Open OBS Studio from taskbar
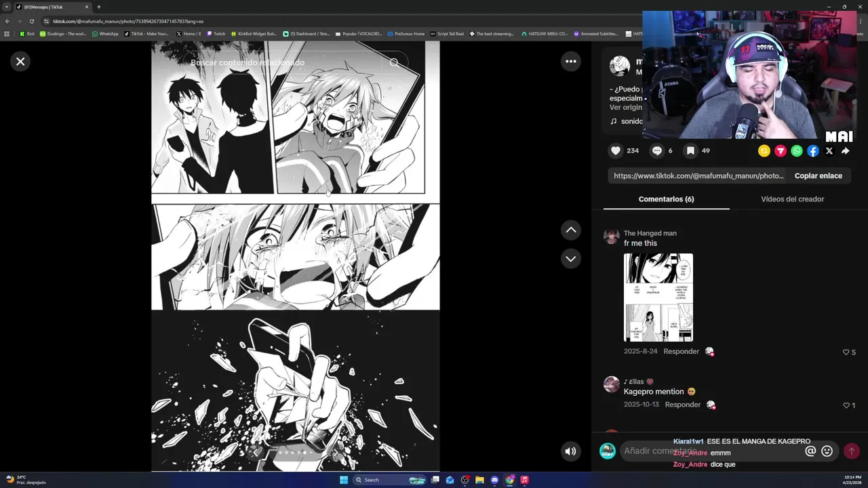The image size is (868, 488). coord(465,480)
